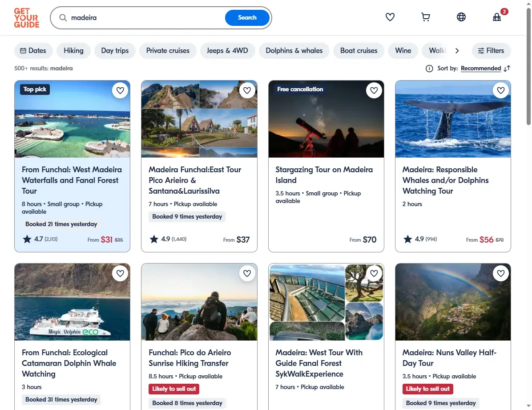Click the From $31 price
The image size is (532, 410).
pos(105,240)
